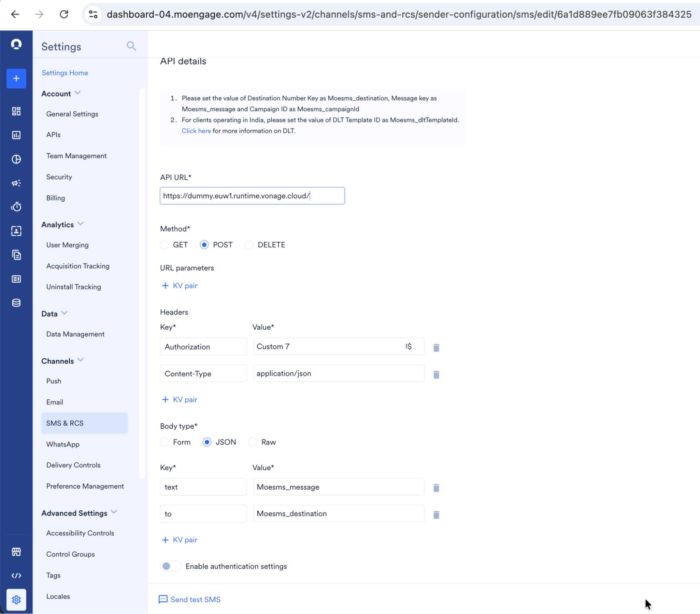Open the marketplace store icon
The width and height of the screenshot is (700, 614).
pyautogui.click(x=16, y=552)
